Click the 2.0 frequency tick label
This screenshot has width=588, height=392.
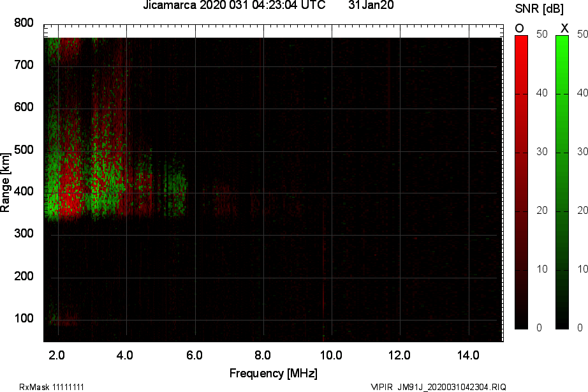point(57,355)
